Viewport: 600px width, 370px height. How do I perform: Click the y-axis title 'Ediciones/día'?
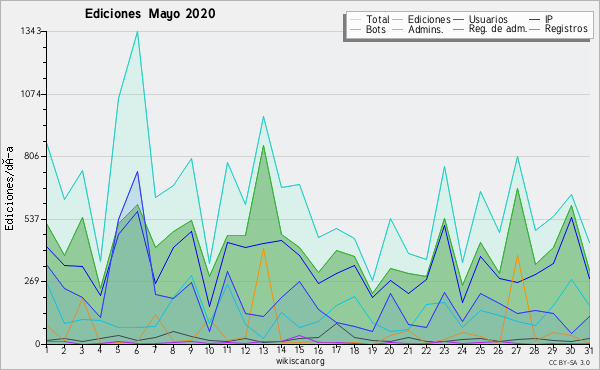[9, 188]
